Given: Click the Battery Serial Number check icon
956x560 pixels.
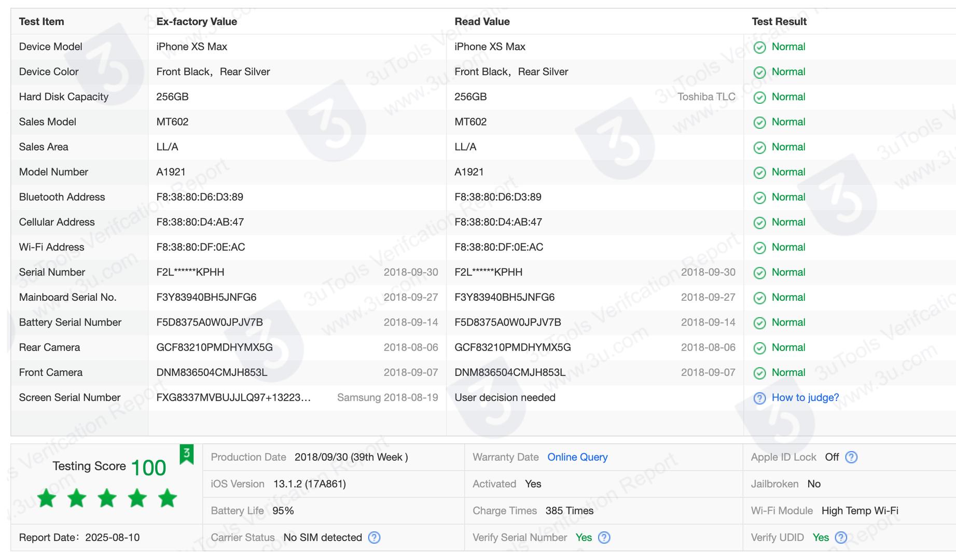Looking at the screenshot, I should click(759, 323).
